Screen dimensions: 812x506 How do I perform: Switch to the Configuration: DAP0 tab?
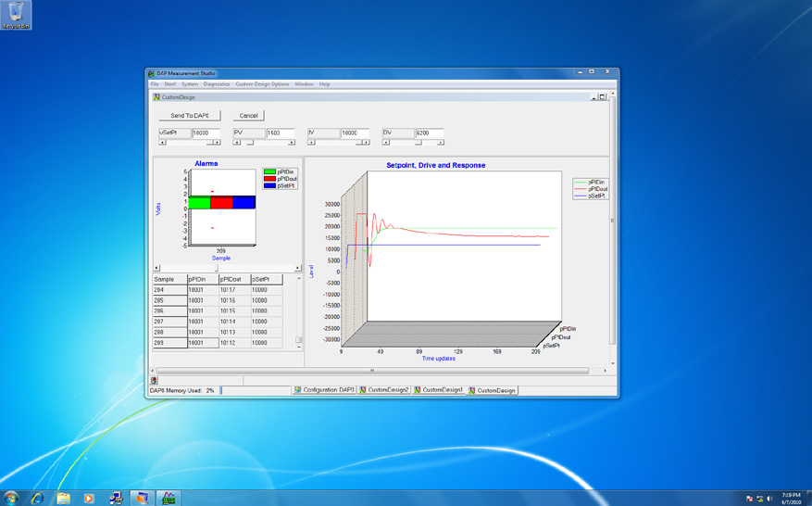point(324,390)
